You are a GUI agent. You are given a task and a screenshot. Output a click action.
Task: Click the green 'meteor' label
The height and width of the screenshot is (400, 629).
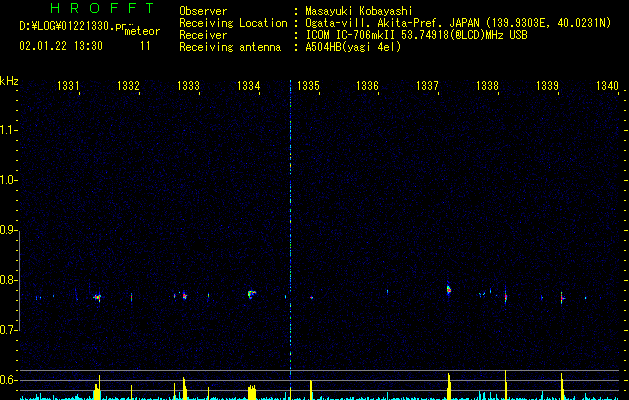[142, 31]
